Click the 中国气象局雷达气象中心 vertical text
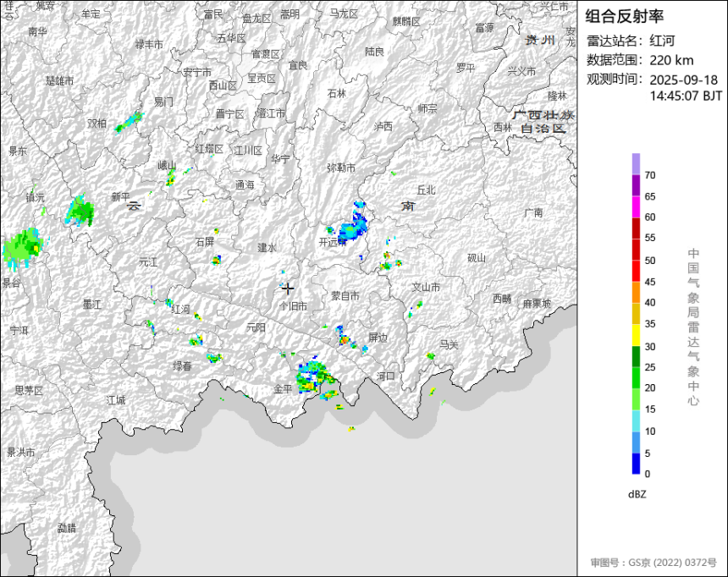Image resolution: width=728 pixels, height=577 pixels. [693, 327]
